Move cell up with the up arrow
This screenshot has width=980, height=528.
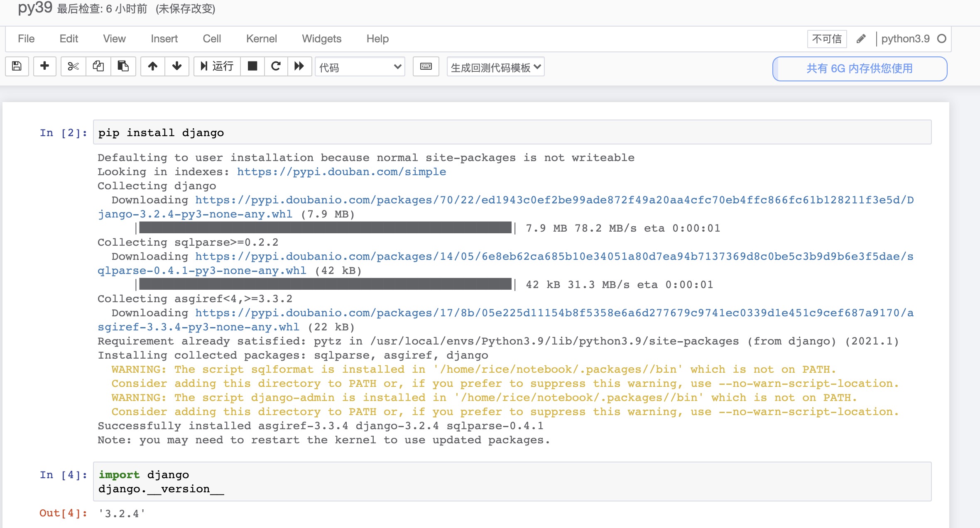click(x=153, y=66)
